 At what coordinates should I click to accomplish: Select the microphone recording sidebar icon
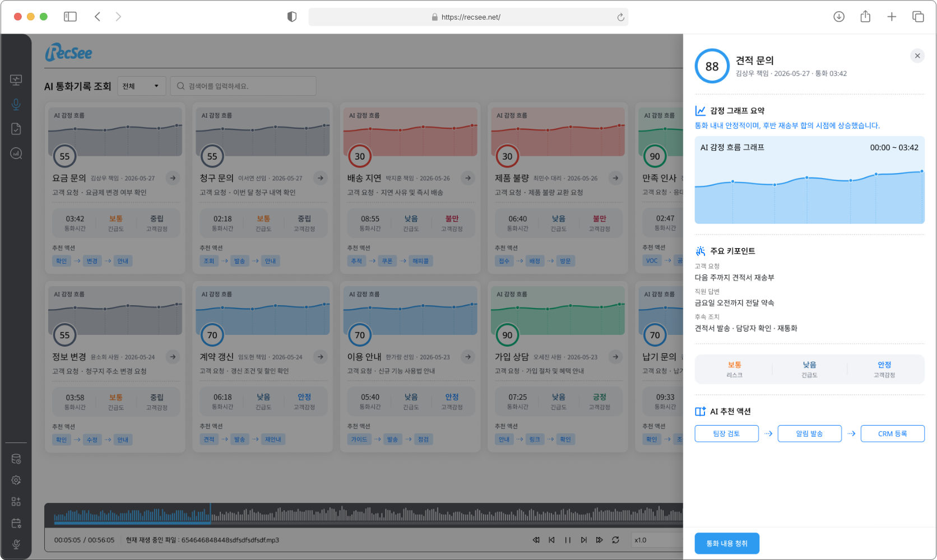(16, 104)
